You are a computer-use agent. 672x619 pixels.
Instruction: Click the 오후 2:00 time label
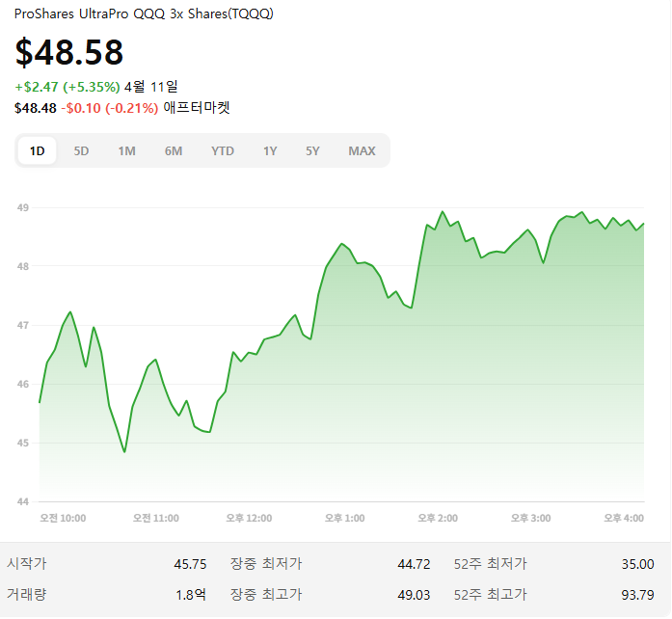pyautogui.click(x=438, y=519)
